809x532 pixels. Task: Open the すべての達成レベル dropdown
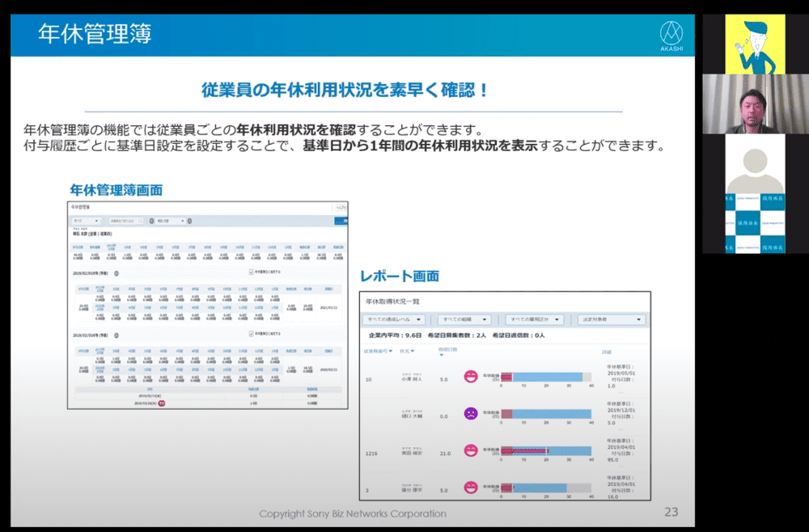point(394,319)
